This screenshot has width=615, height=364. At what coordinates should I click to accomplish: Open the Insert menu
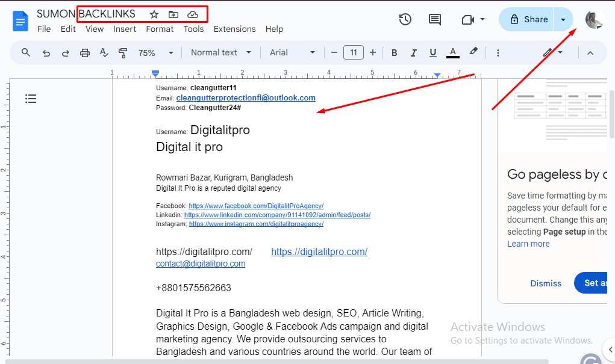tap(125, 29)
